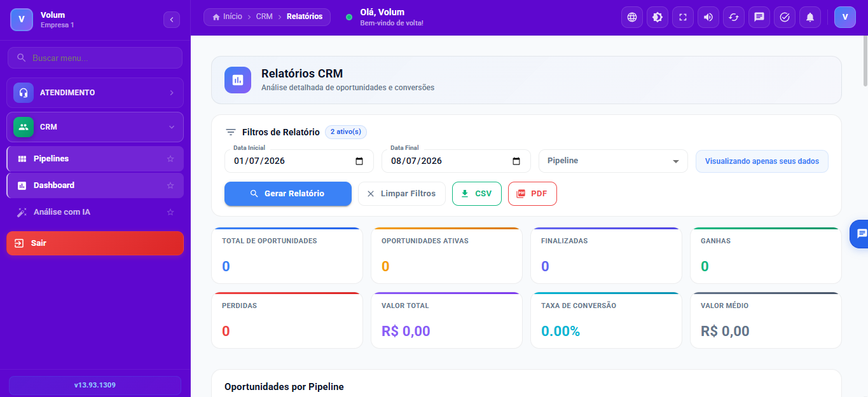Screen dimensions: 868x397
Task: Click the refresh sync icon
Action: click(733, 17)
